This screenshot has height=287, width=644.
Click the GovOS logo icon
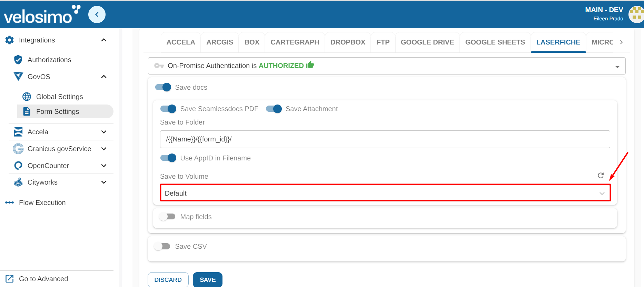[x=18, y=76]
